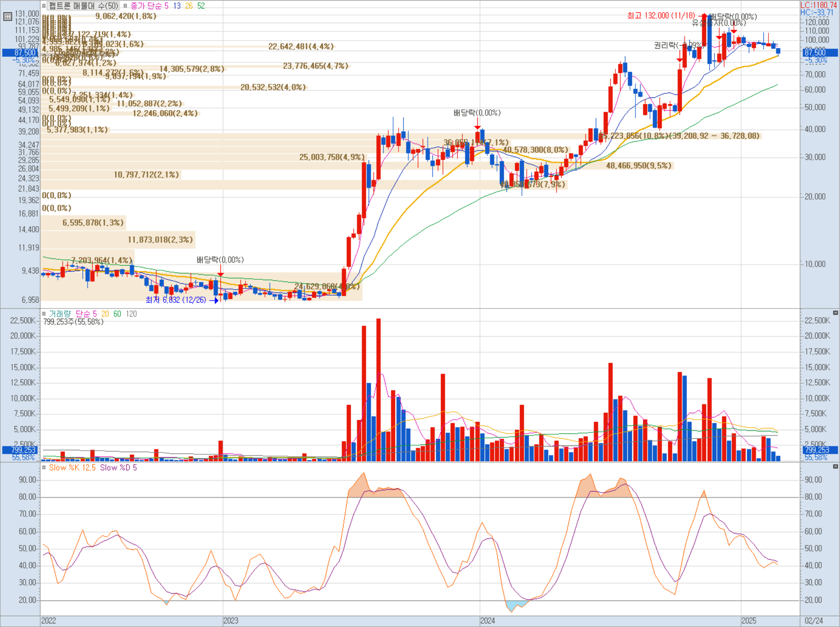Viewport: 840px width, 627px height.
Task: Select the orange 26-period moving average label
Action: tap(189, 6)
